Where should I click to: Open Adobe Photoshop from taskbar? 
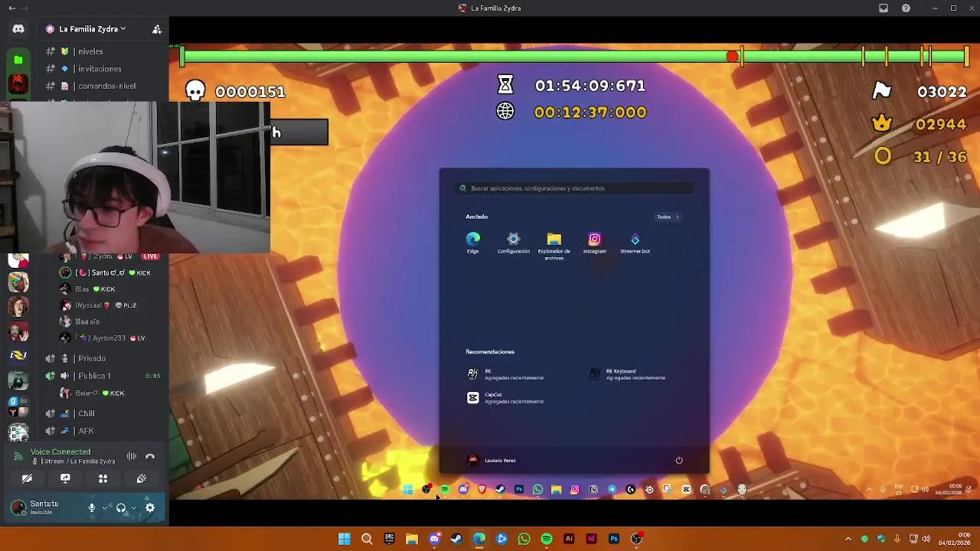[614, 539]
